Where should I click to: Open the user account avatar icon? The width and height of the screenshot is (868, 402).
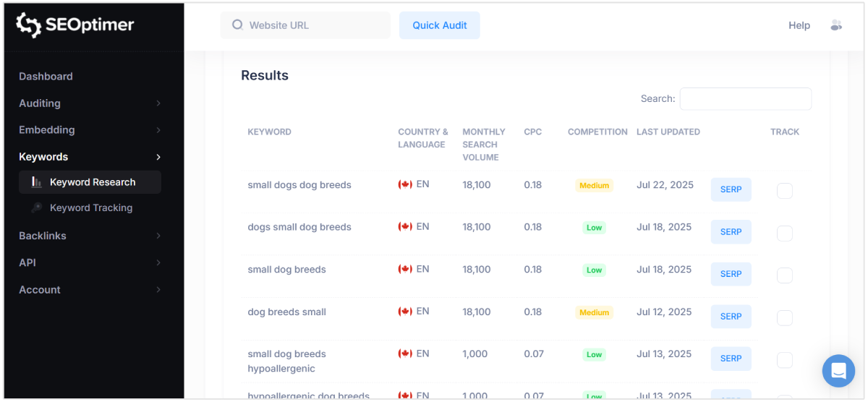tap(836, 25)
